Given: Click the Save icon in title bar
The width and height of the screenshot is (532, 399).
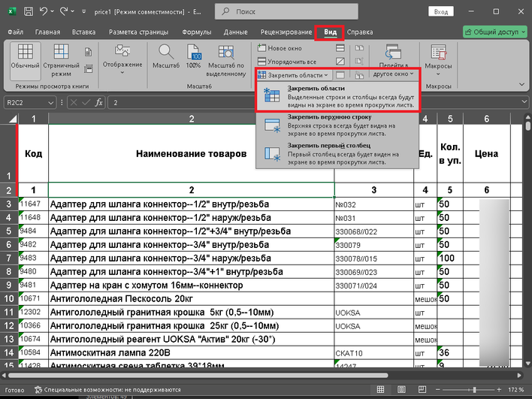Looking at the screenshot, I should pos(29,11).
